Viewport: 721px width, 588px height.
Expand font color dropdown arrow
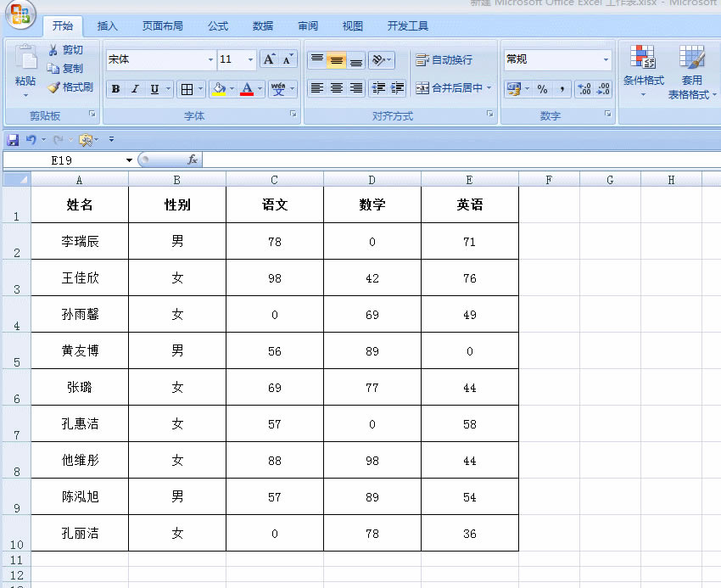(260, 89)
